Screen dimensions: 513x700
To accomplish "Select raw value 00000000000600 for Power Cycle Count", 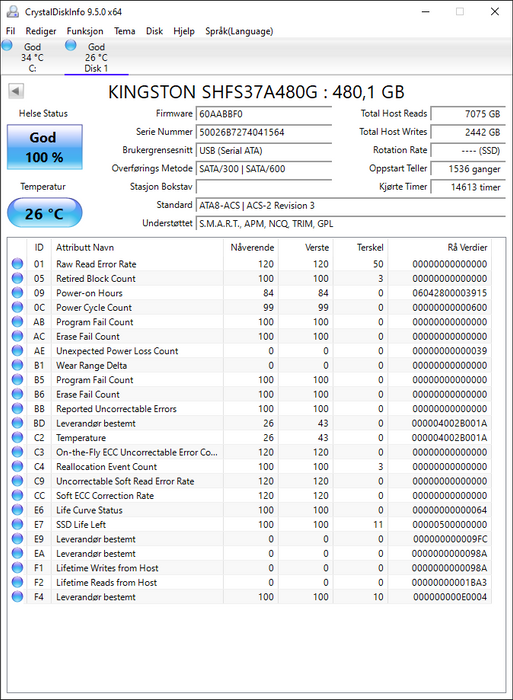I will [x=450, y=308].
